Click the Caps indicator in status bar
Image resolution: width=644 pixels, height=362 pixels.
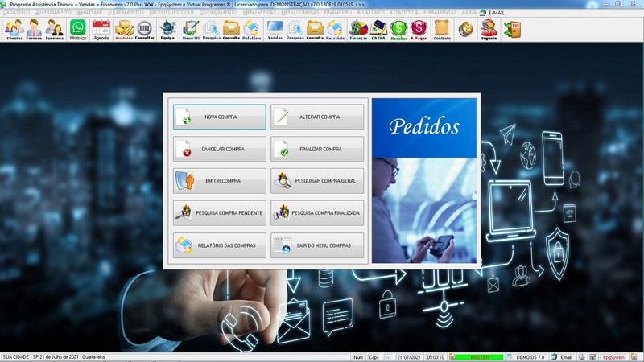[374, 357]
